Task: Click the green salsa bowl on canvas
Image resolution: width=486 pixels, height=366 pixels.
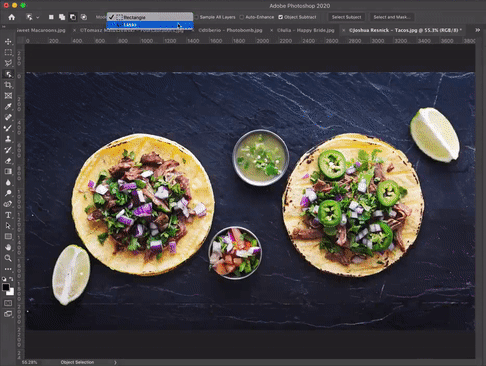Action: pyautogui.click(x=261, y=158)
